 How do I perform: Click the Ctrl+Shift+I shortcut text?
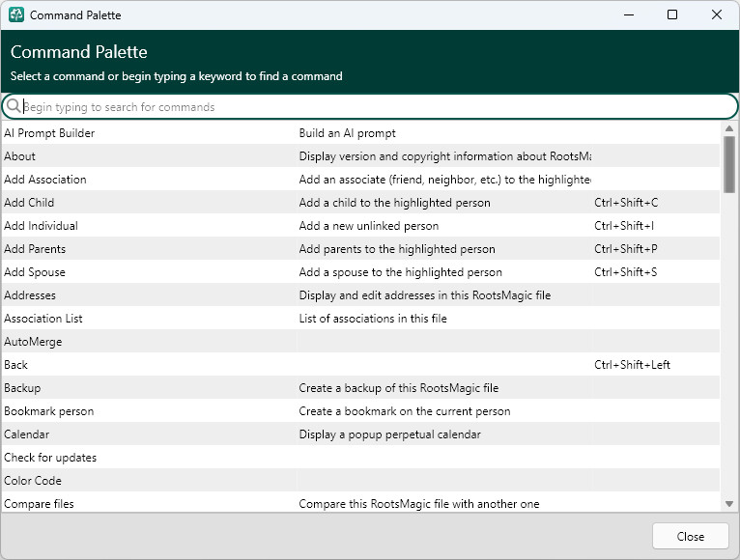click(x=624, y=226)
